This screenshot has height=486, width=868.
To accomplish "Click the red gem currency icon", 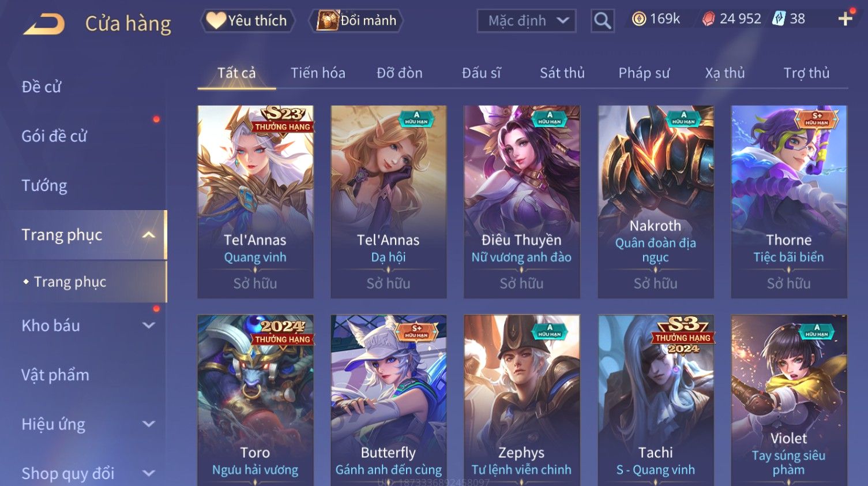I will [708, 19].
